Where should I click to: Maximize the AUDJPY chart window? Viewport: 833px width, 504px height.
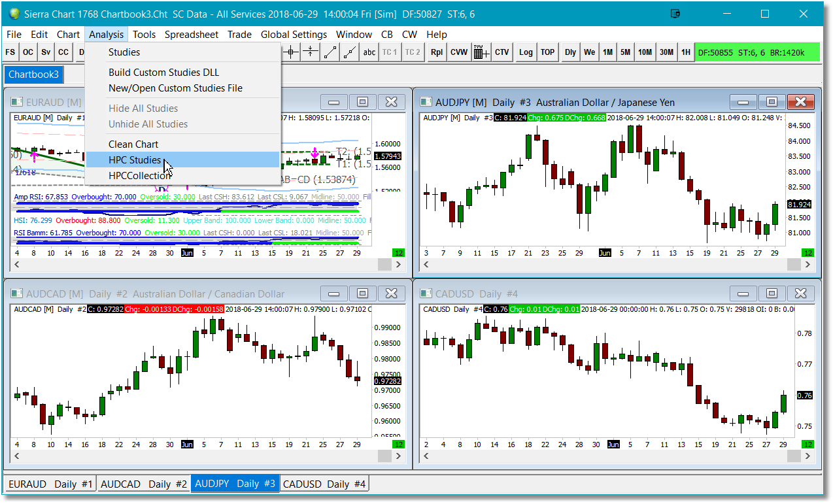click(772, 102)
